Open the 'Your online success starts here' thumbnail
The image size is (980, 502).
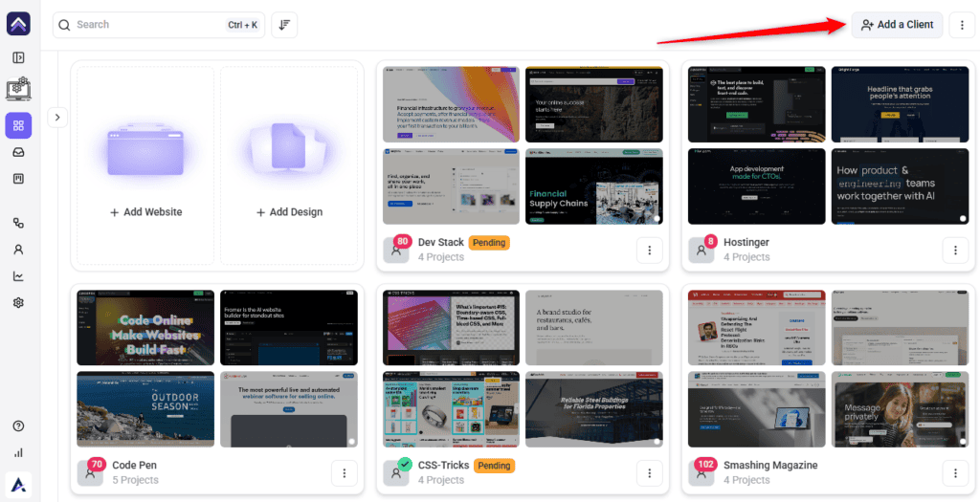click(x=593, y=104)
